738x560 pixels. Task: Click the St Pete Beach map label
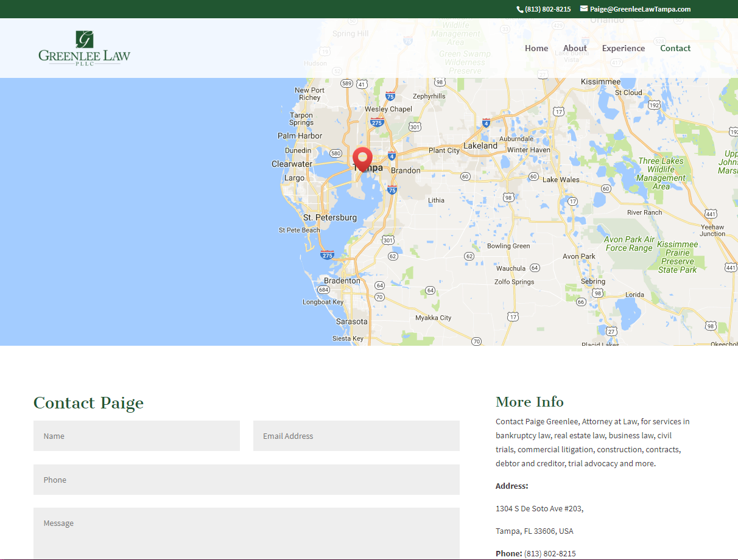click(x=299, y=230)
